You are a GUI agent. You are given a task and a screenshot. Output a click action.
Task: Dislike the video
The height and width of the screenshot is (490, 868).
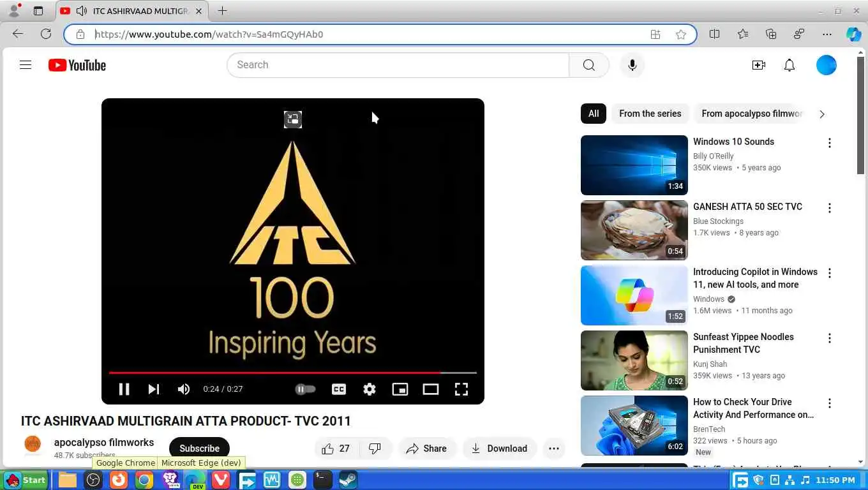(x=375, y=449)
